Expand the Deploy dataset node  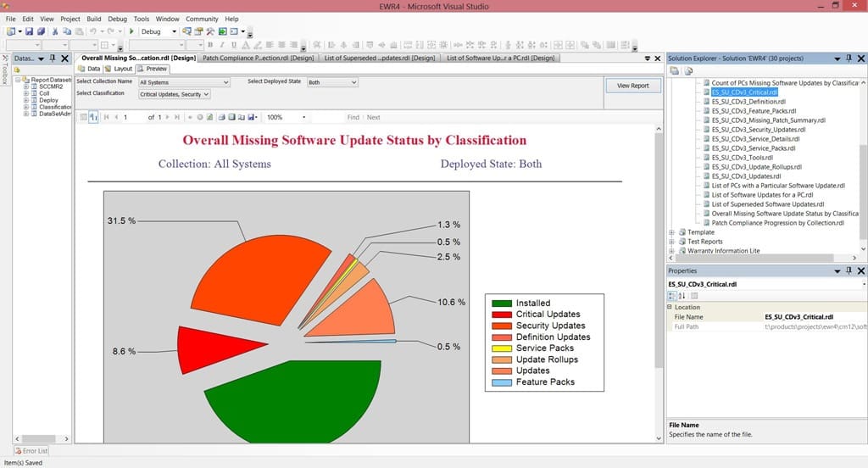(26, 100)
